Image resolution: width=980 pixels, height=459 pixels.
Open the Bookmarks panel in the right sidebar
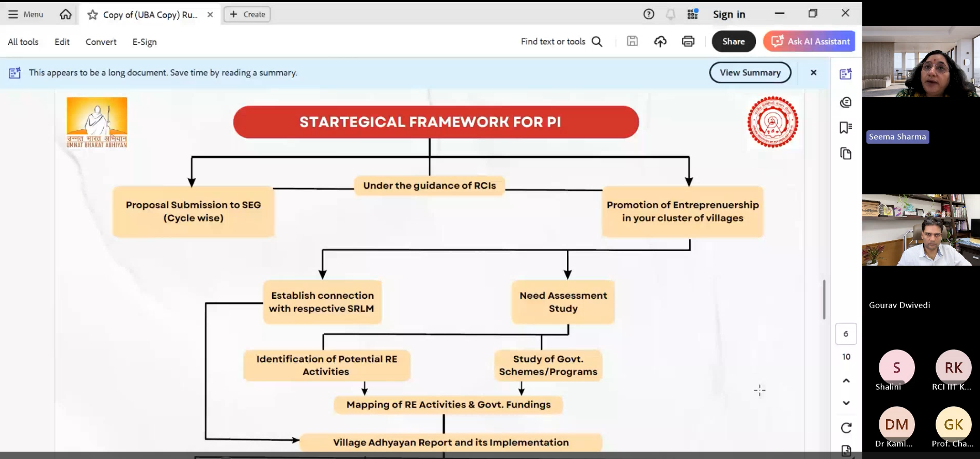click(845, 128)
